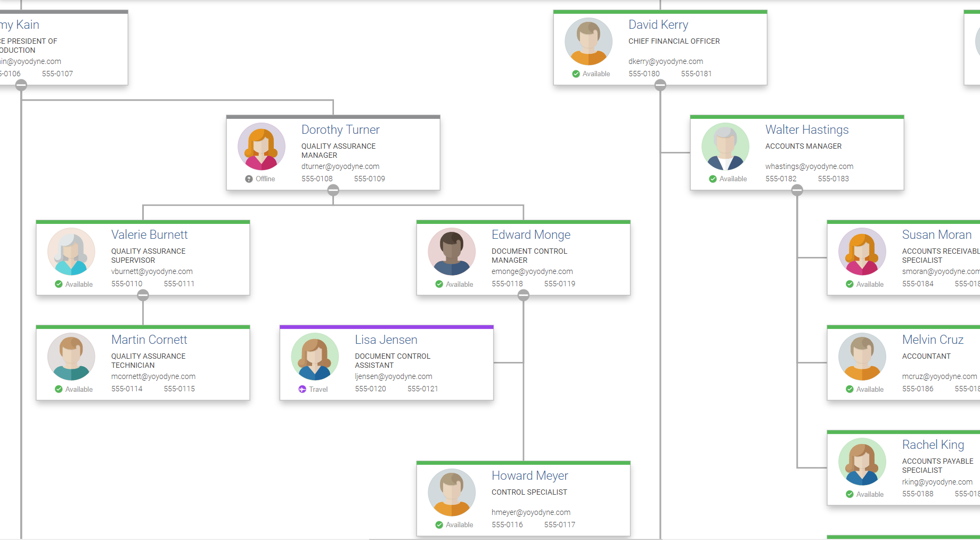This screenshot has width=980, height=540.
Task: Click email emonge@yoyodyne.com
Action: (532, 271)
